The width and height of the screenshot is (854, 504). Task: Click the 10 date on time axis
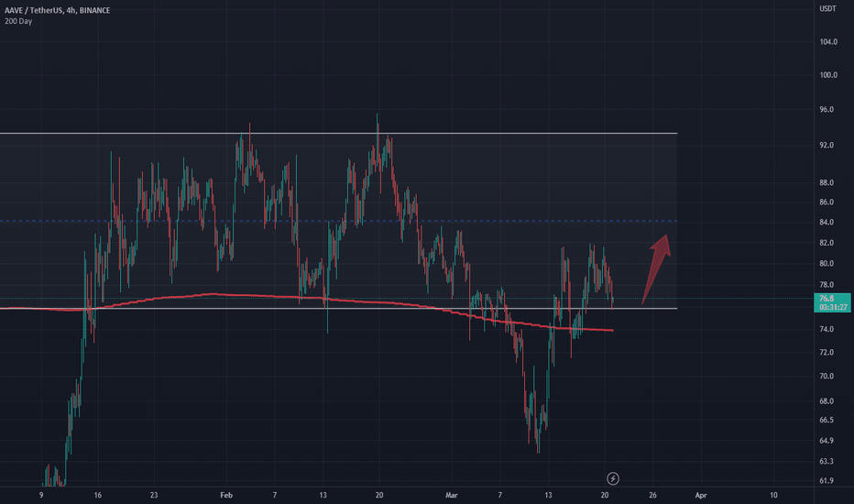[x=773, y=495]
